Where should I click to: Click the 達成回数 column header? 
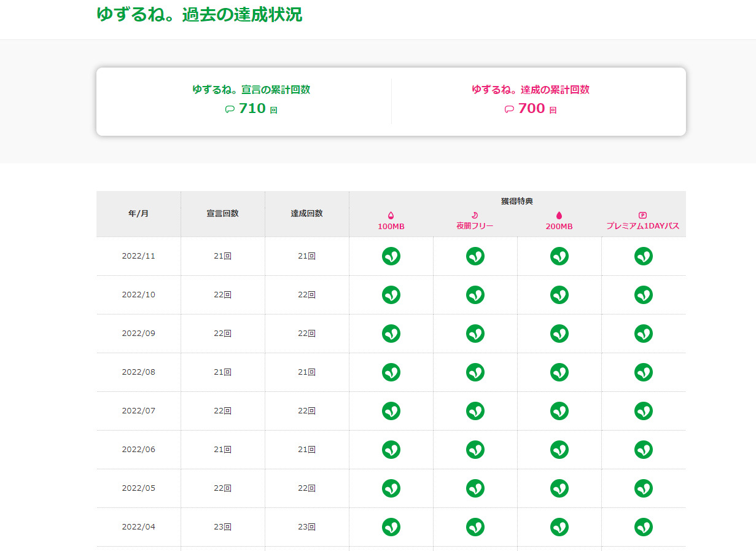(306, 214)
